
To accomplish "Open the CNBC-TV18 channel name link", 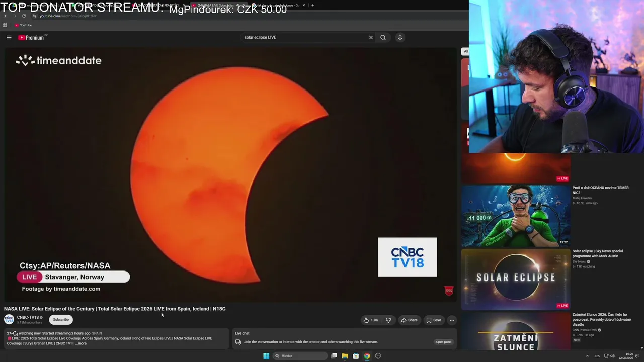I will tap(28, 317).
